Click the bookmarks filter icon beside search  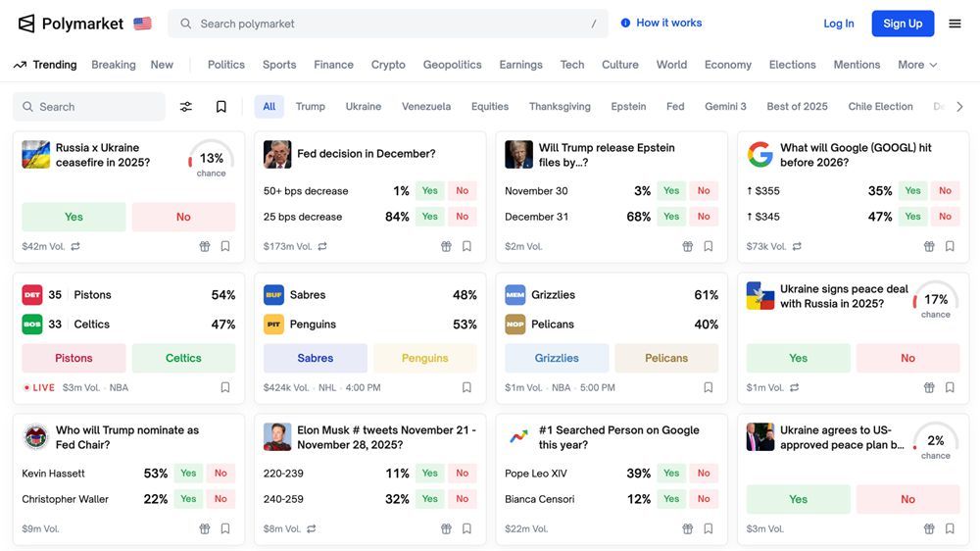tap(221, 107)
